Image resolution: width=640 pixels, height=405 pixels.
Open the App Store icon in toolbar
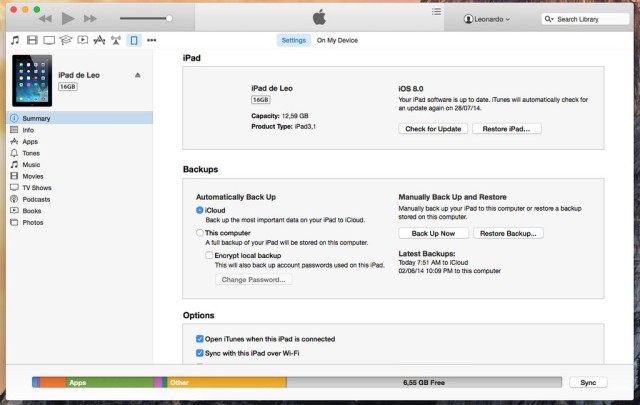(x=98, y=41)
